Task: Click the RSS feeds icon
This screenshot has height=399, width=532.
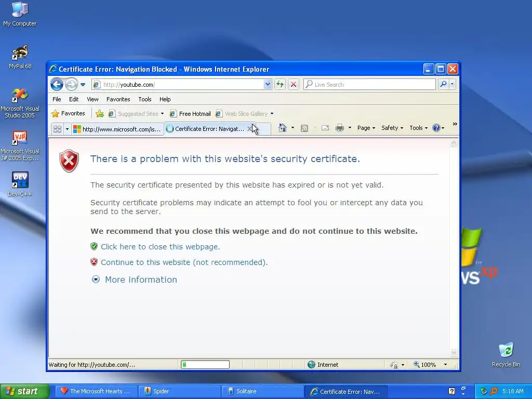Action: (304, 128)
